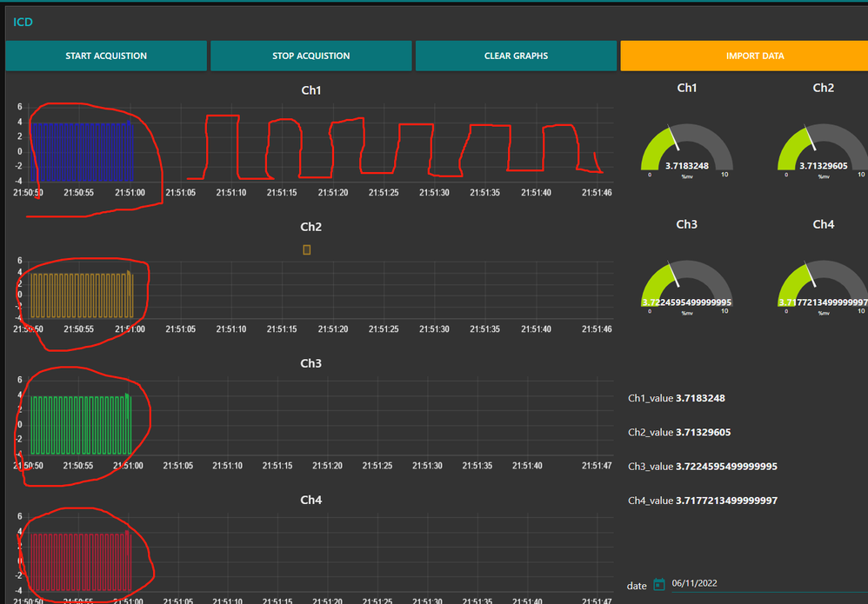868x604 pixels.
Task: Click the Ch1 heading above the blue chart
Action: [311, 90]
